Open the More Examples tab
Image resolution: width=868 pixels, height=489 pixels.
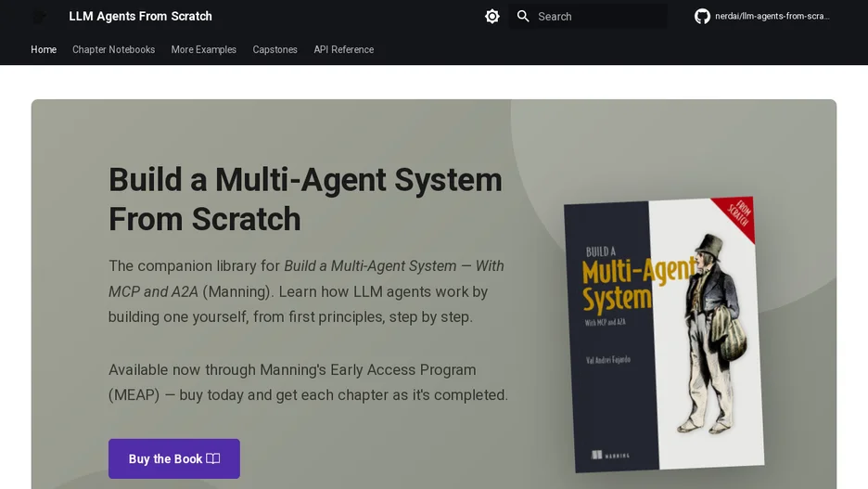(204, 50)
